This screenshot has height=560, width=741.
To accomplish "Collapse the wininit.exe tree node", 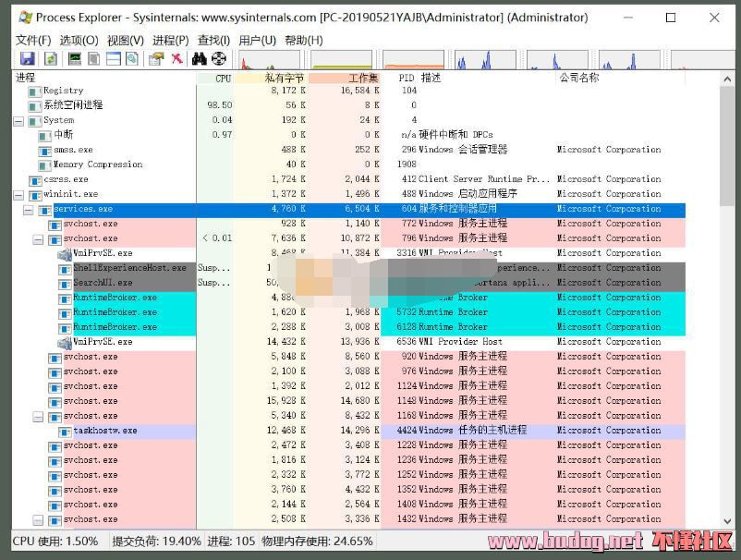I will pos(18,195).
